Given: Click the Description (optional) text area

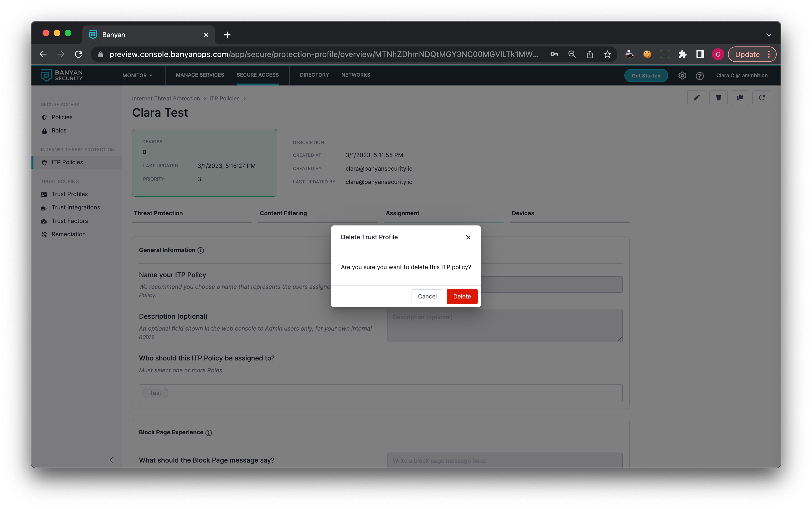Looking at the screenshot, I should (505, 326).
